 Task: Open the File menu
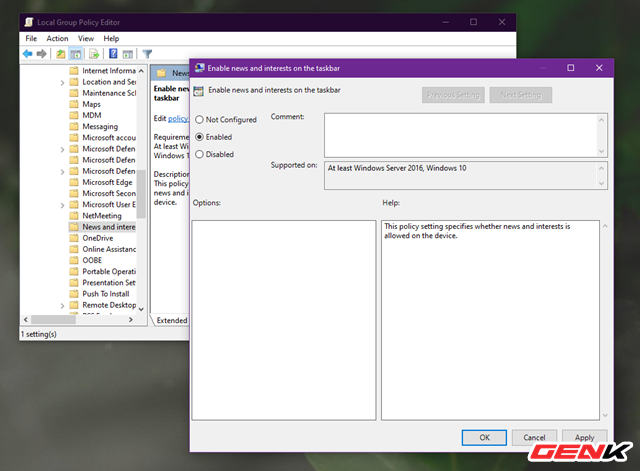[31, 38]
